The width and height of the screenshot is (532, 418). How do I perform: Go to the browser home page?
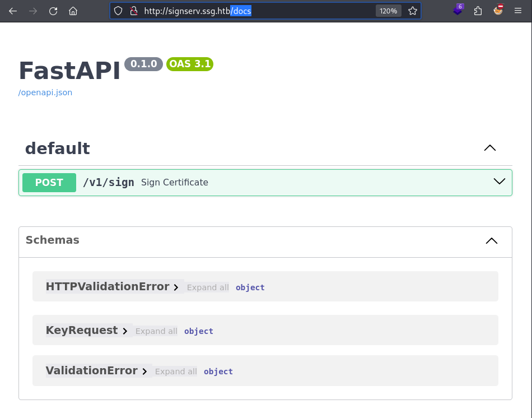pos(73,11)
